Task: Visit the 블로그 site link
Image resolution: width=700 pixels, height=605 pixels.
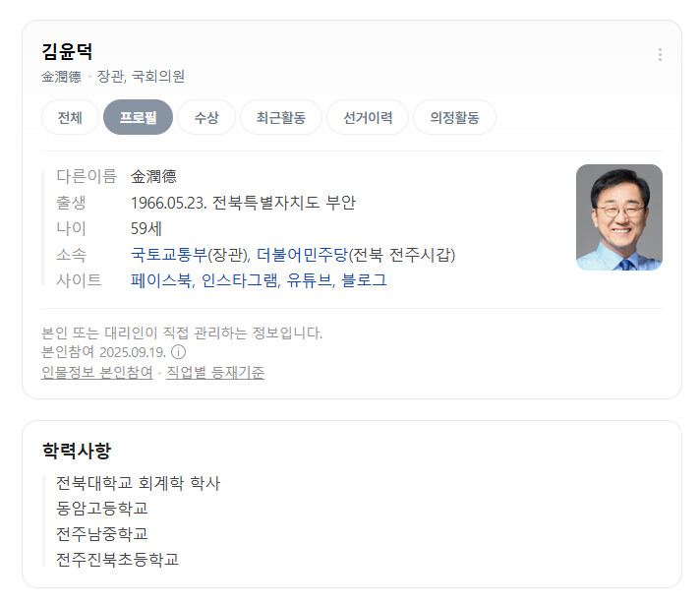Action: pyautogui.click(x=364, y=280)
